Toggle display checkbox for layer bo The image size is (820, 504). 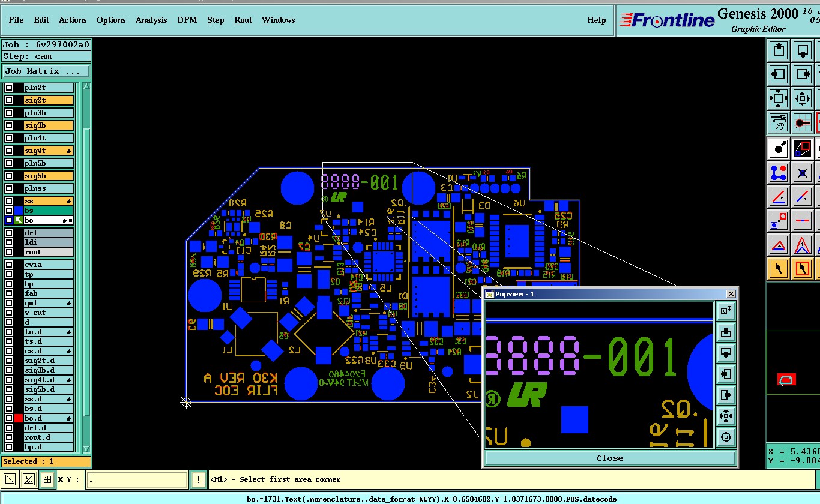click(9, 220)
